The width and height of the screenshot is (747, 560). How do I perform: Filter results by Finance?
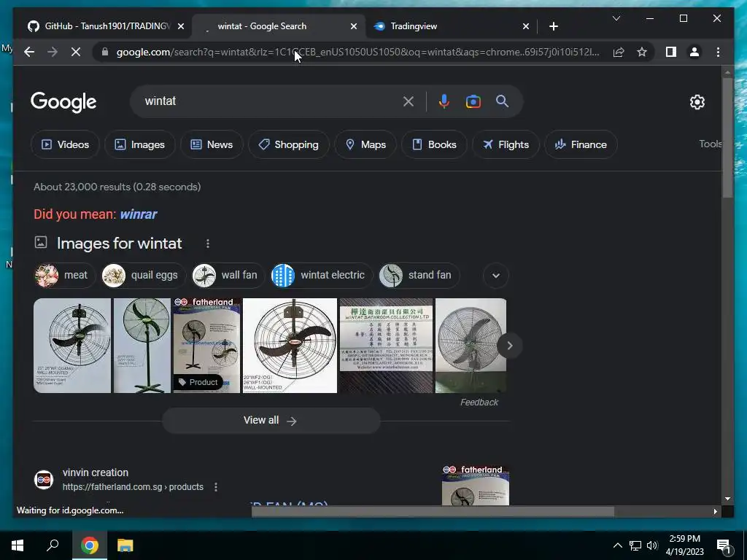581,144
